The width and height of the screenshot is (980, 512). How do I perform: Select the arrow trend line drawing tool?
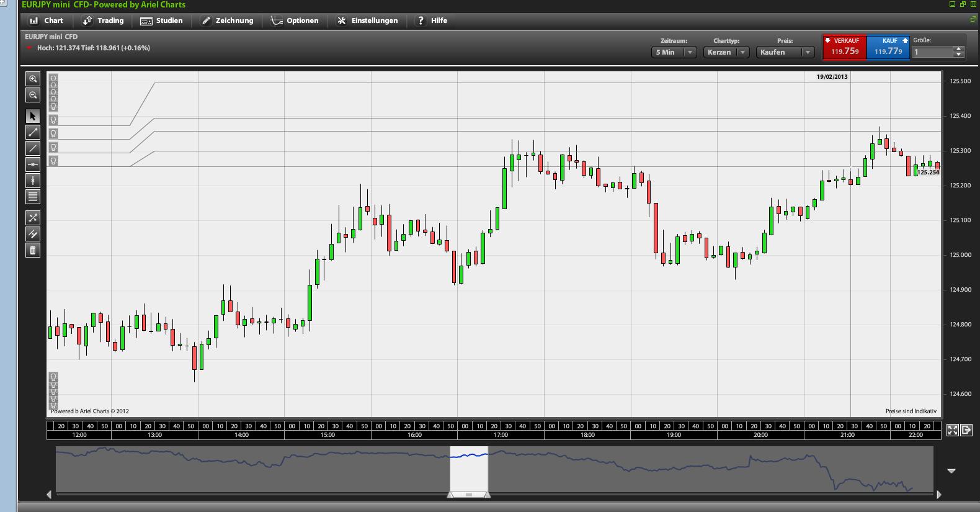[33, 132]
